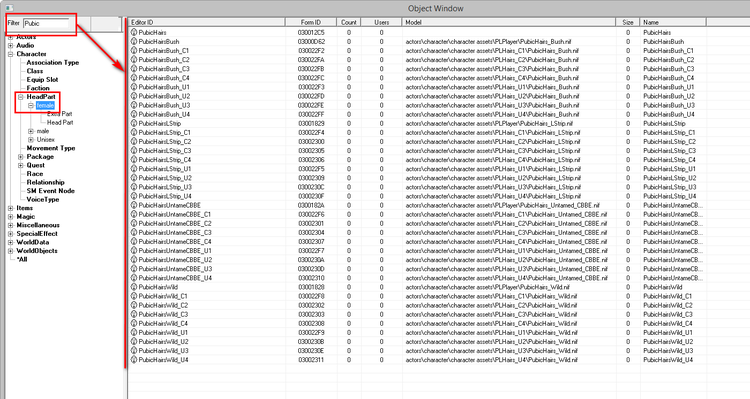The height and width of the screenshot is (399, 750).
Task: Click icon beside PubicHairsUntameCBBE_C2
Action: (x=134, y=223)
